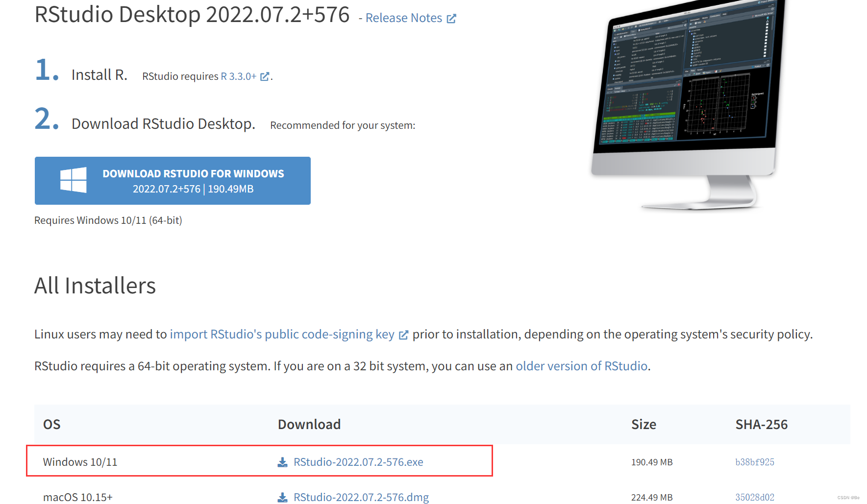Download RStudio-2022.07.2-576.dmg from the table
Viewport: 867px width, 504px height.
[x=361, y=497]
